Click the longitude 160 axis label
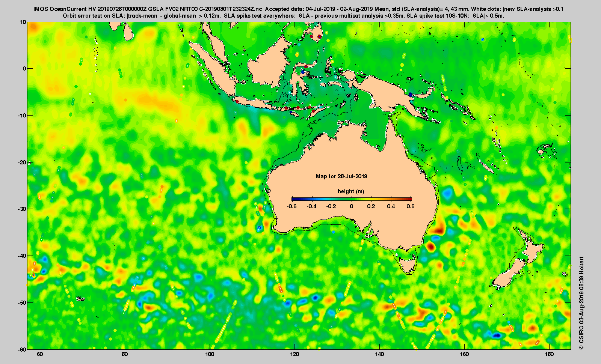This screenshot has height=364, width=601. (464, 354)
